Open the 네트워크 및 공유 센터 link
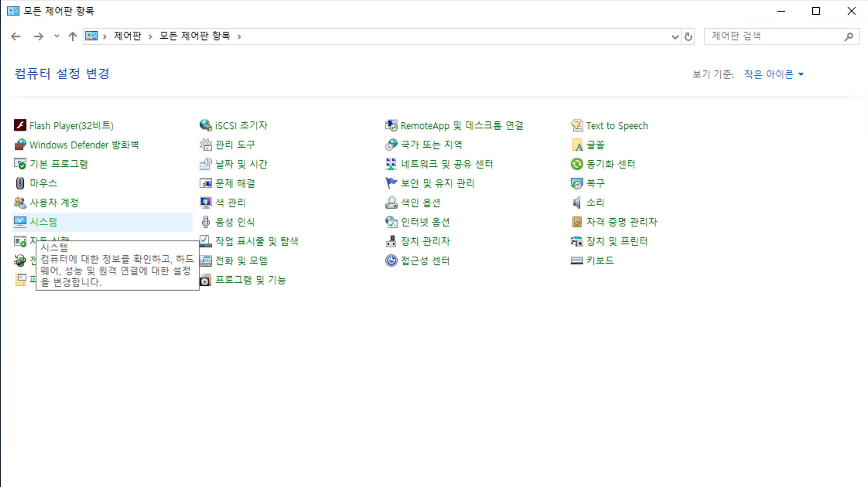Screen dimensions: 868x487 click(x=446, y=164)
